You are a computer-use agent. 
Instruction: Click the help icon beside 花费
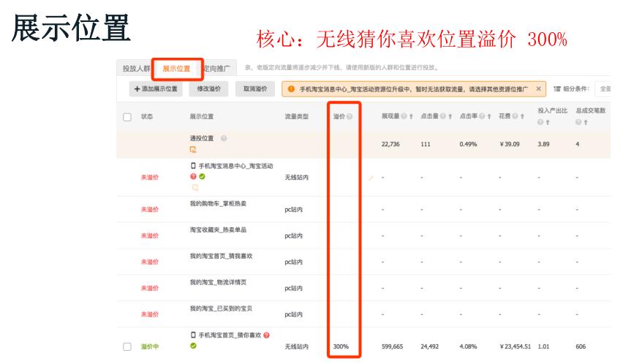(x=515, y=116)
